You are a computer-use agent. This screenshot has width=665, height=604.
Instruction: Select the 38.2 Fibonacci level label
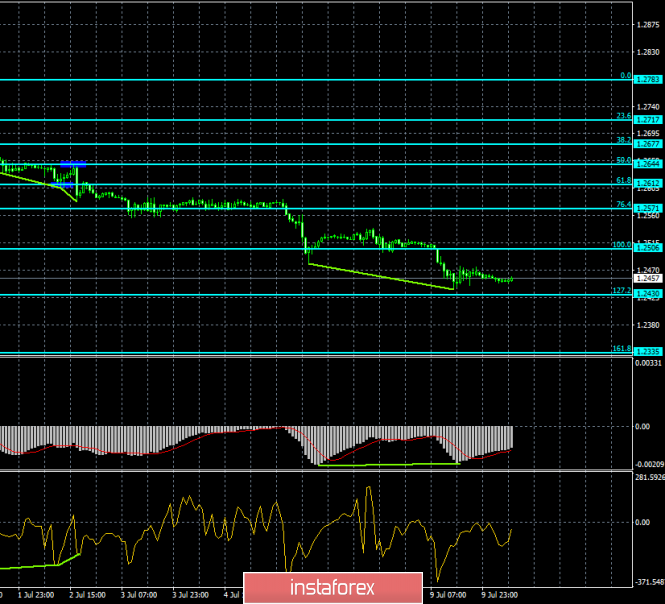[623, 140]
